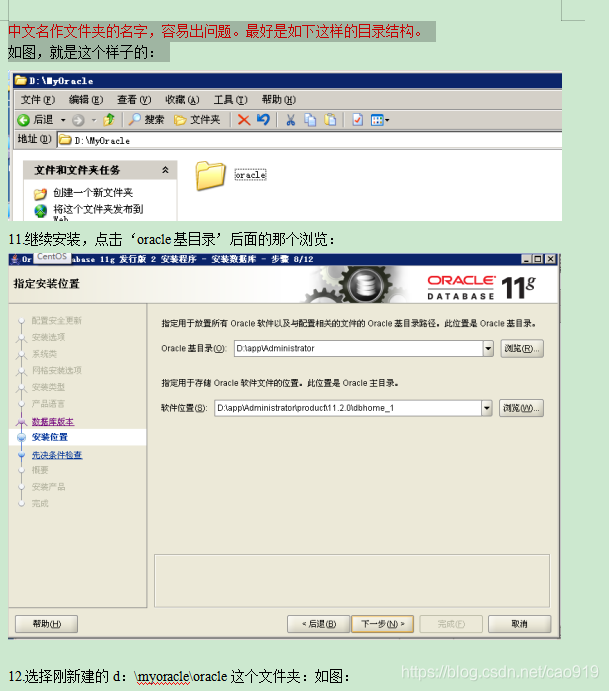Click the 后退(B) button in installer
Screen dimensions: 609x691
click(x=319, y=624)
